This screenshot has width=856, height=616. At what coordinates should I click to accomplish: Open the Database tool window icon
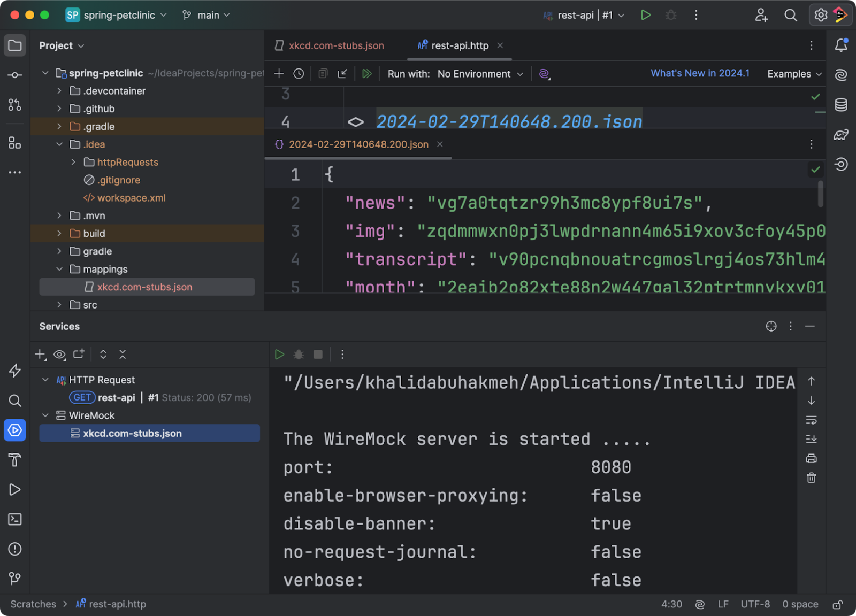tap(841, 105)
